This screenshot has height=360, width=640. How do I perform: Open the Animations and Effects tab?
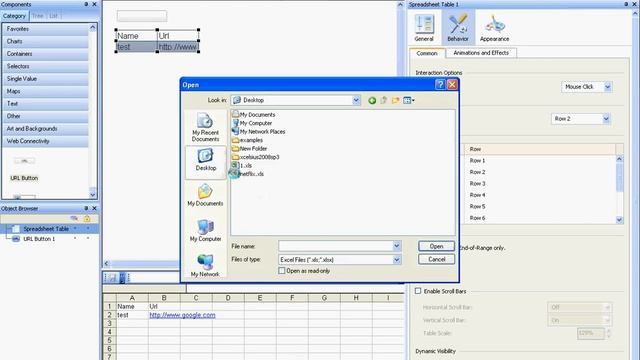point(481,53)
